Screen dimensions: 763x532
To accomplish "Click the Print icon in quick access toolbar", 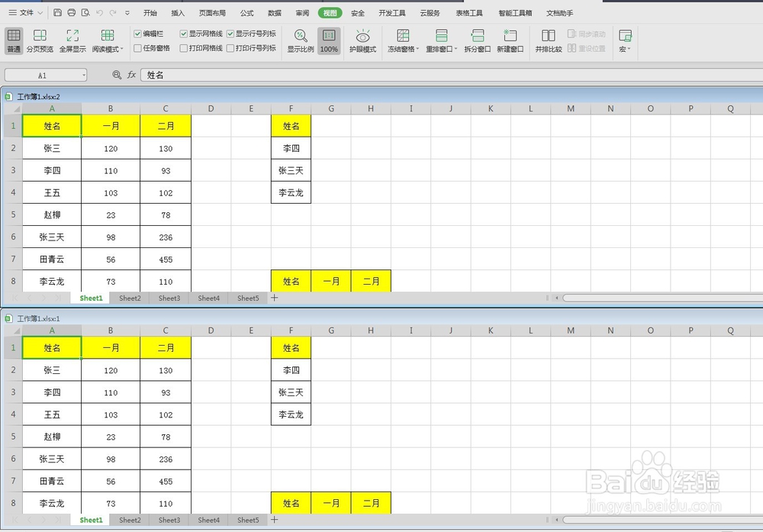I will point(72,13).
